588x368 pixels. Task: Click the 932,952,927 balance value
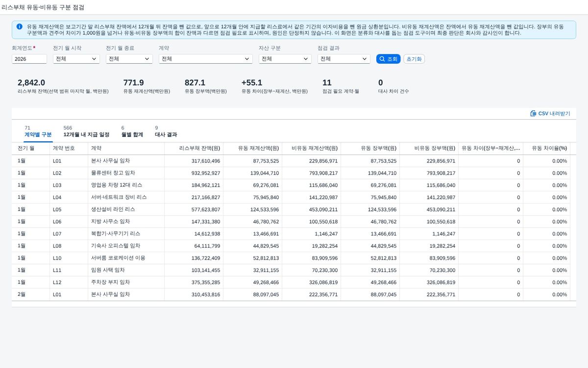206,173
